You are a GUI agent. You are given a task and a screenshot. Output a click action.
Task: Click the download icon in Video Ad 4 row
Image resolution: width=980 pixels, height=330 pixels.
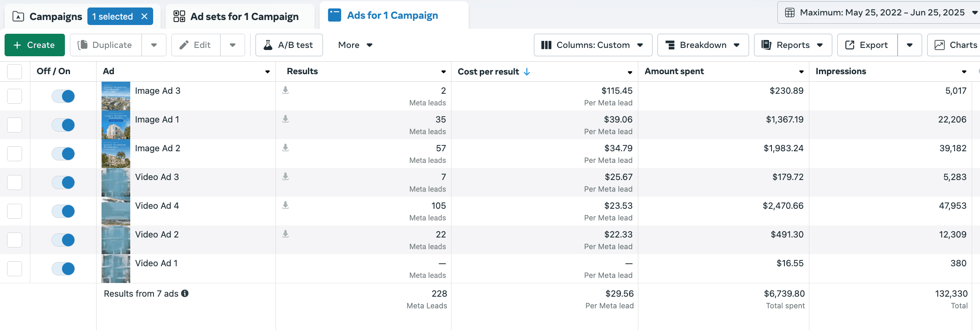285,205
